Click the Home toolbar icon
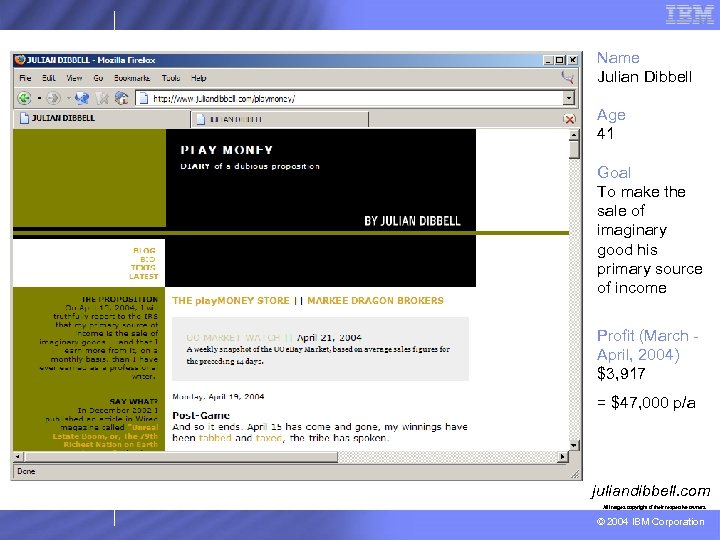 tap(122, 98)
